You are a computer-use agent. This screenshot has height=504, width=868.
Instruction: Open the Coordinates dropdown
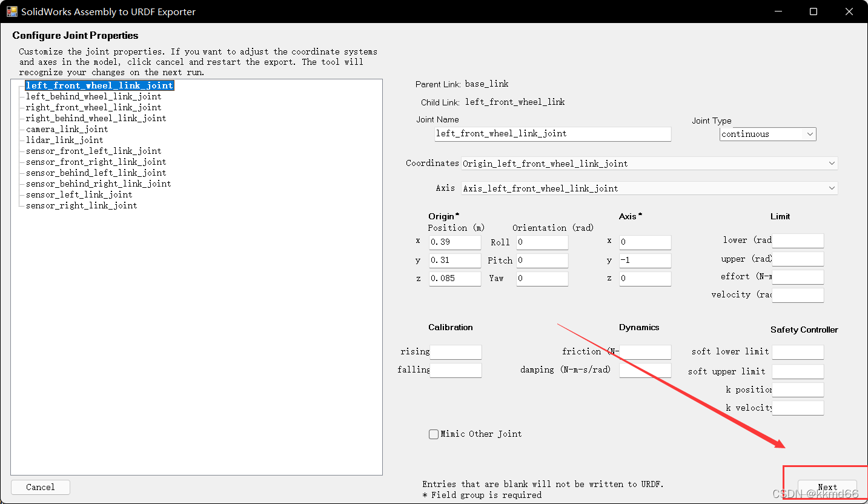tap(649, 163)
